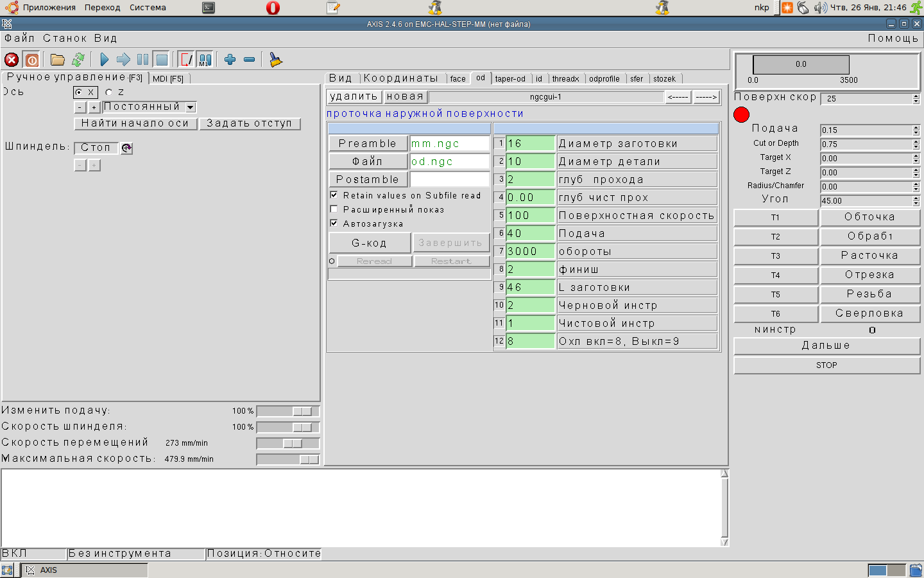Click the STOP button in the right panel
The image size is (924, 578).
point(826,365)
